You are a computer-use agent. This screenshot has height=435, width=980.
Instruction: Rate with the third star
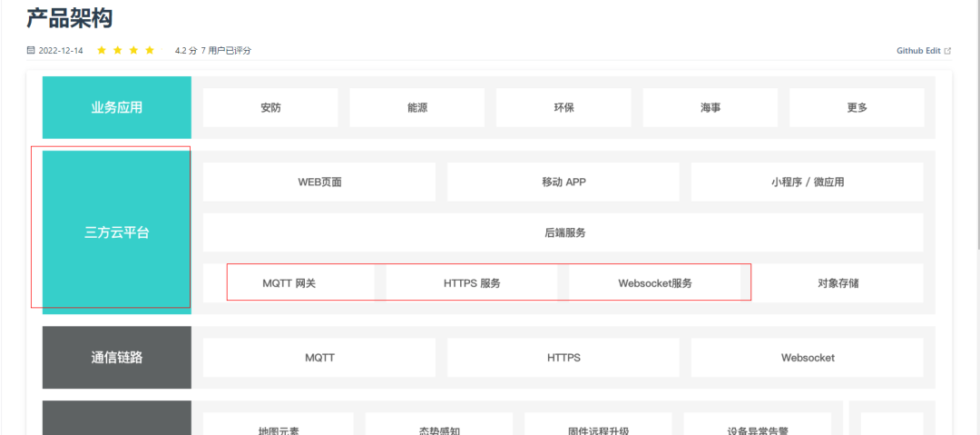click(x=133, y=50)
